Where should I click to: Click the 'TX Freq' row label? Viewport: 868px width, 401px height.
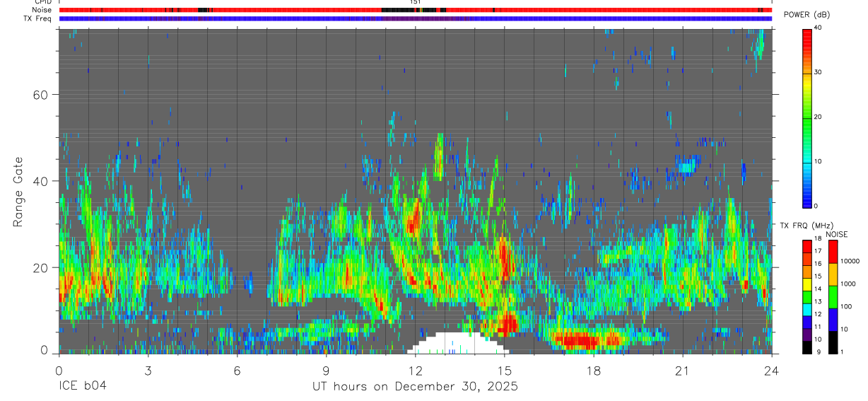38,18
